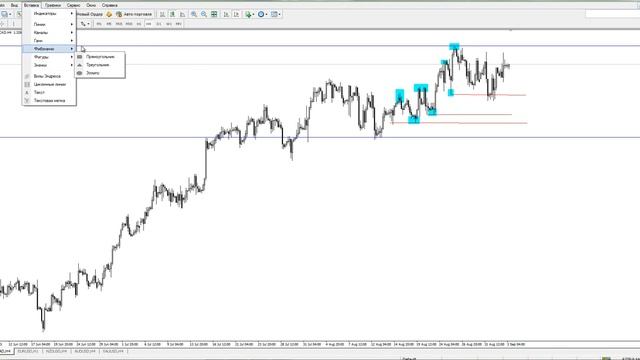Select M15 timeframe button
Image resolution: width=640 pixels, height=360 pixels.
(x=119, y=24)
